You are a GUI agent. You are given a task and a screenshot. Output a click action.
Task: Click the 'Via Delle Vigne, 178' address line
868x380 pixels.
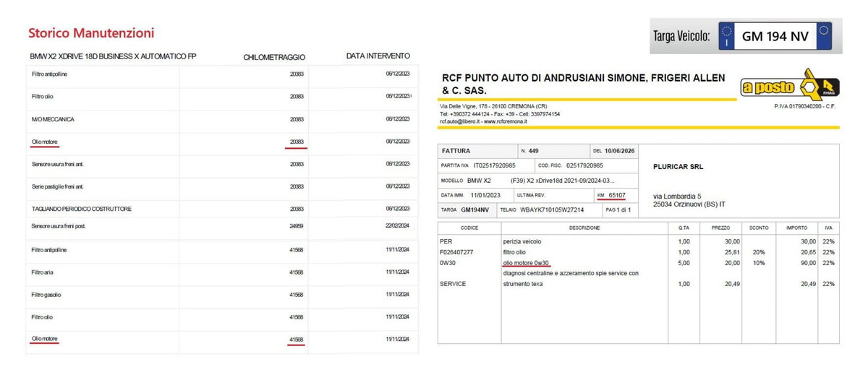tap(493, 106)
